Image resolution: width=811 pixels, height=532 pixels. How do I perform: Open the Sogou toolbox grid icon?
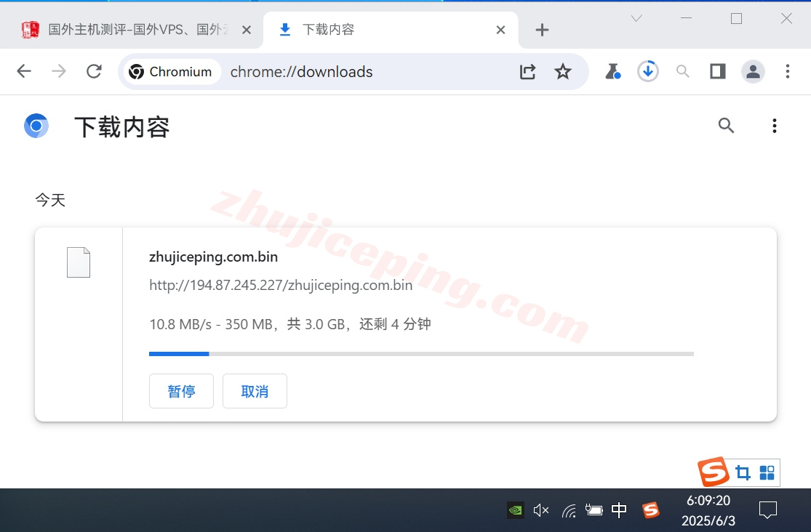pyautogui.click(x=767, y=472)
